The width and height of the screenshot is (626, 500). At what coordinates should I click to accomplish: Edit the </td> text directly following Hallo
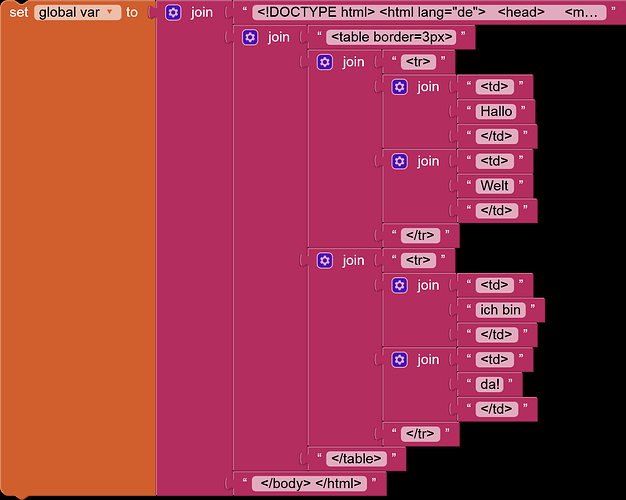coord(497,136)
